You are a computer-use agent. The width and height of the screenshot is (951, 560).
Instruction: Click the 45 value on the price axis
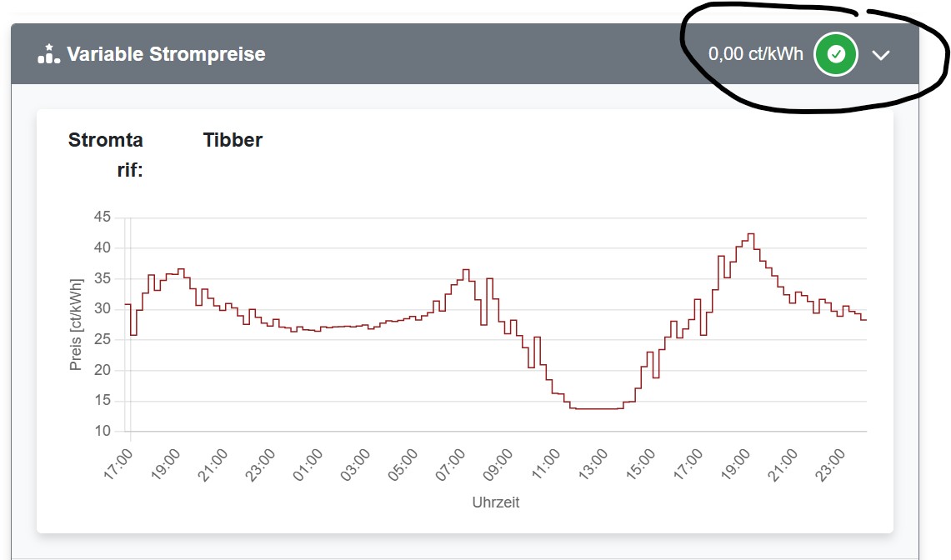102,217
